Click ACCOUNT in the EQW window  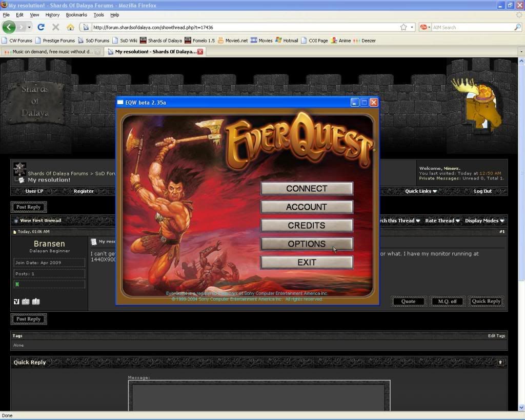click(307, 207)
